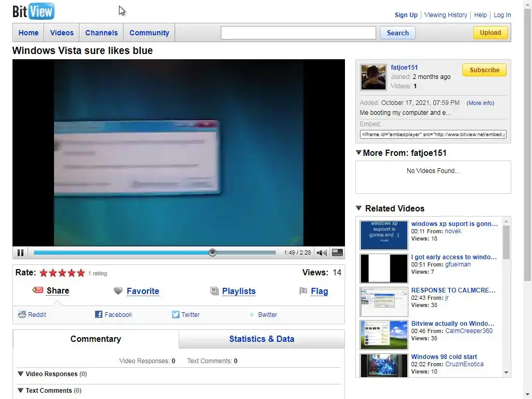Open windows xp suport video thumbnail

(x=384, y=235)
